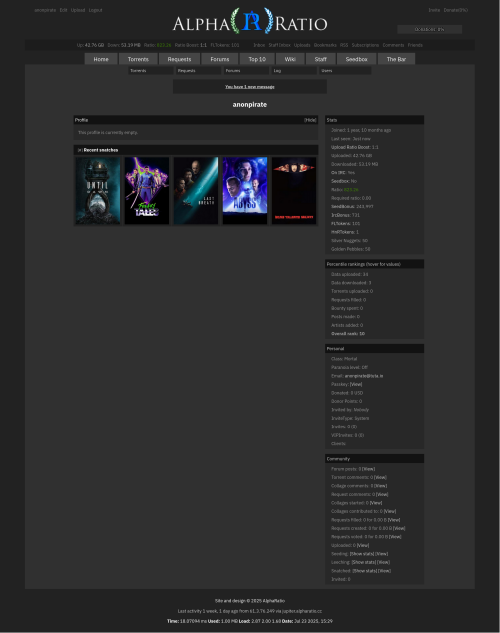The height and width of the screenshot is (633, 500).
Task: Collapse the Recent snatches section toggle
Action: (x=80, y=150)
